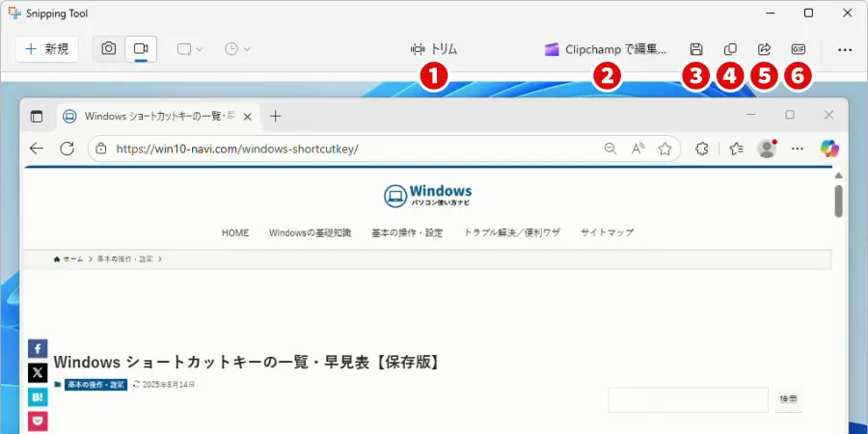Click the save floppy disk icon
Image resolution: width=868 pixels, height=434 pixels.
696,49
